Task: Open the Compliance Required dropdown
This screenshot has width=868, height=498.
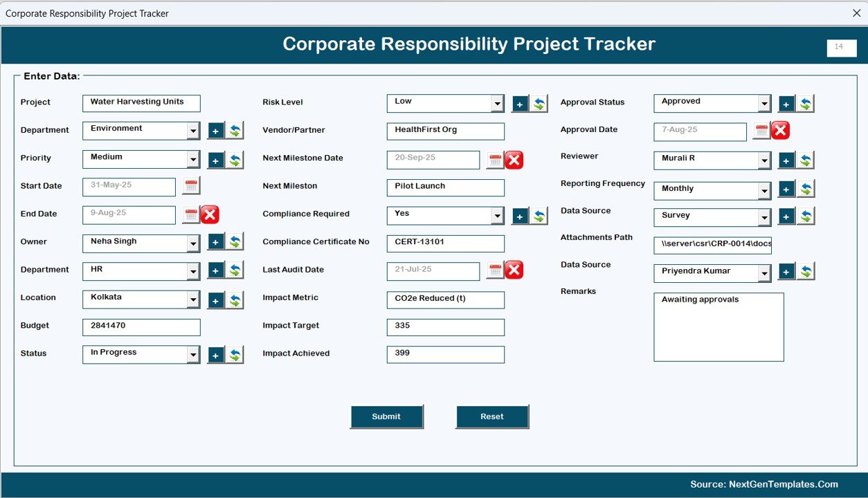Action: tap(497, 216)
